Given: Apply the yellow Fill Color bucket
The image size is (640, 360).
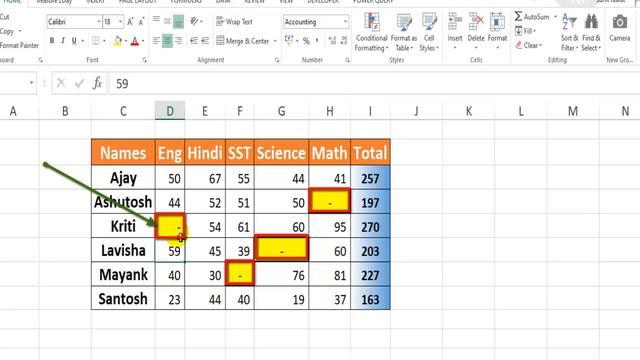Looking at the screenshot, I should coord(118,41).
